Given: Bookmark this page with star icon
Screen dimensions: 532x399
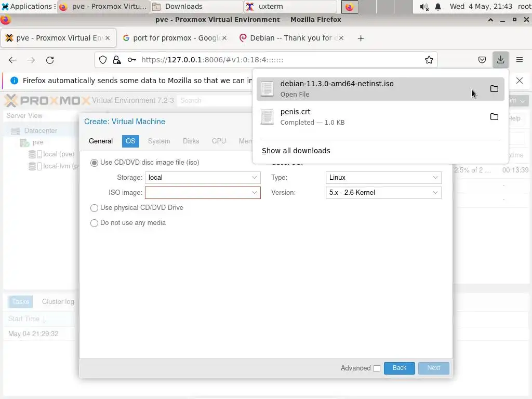Looking at the screenshot, I should point(429,60).
